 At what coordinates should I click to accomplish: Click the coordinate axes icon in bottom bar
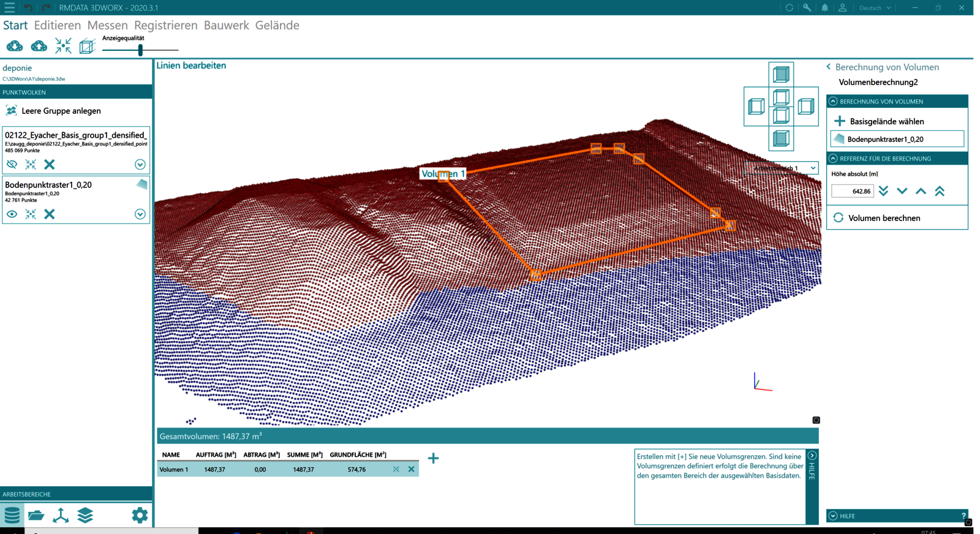[61, 515]
